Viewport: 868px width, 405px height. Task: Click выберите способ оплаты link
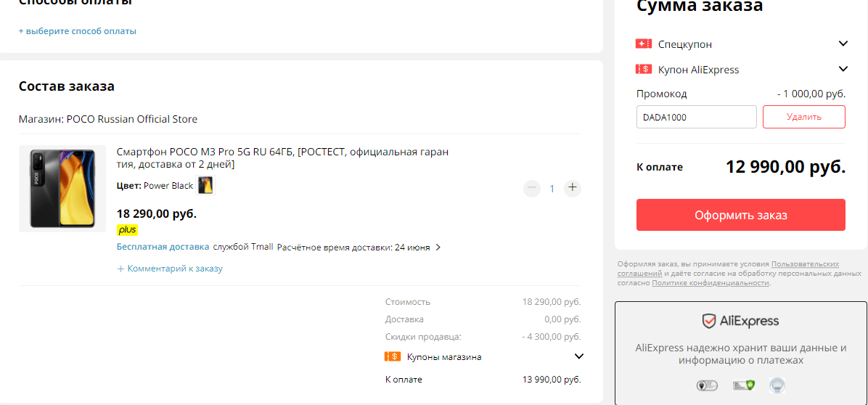click(78, 31)
